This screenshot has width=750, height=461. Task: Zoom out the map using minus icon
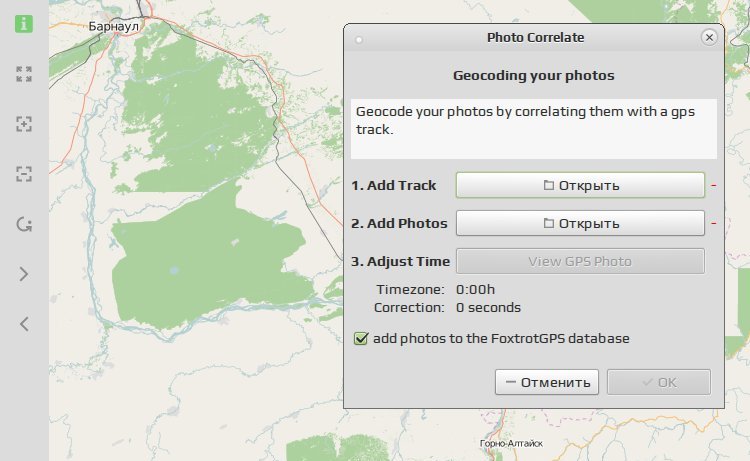[x=24, y=174]
